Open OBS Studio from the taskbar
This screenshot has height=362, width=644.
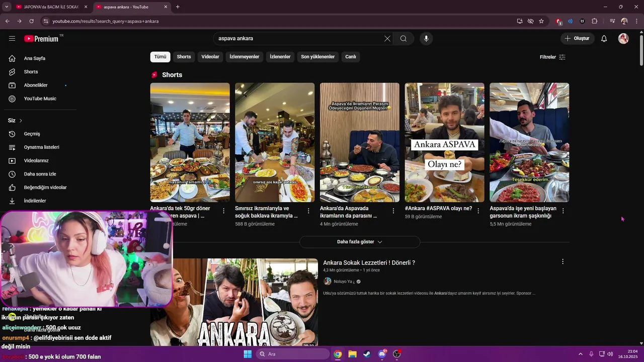(x=396, y=354)
